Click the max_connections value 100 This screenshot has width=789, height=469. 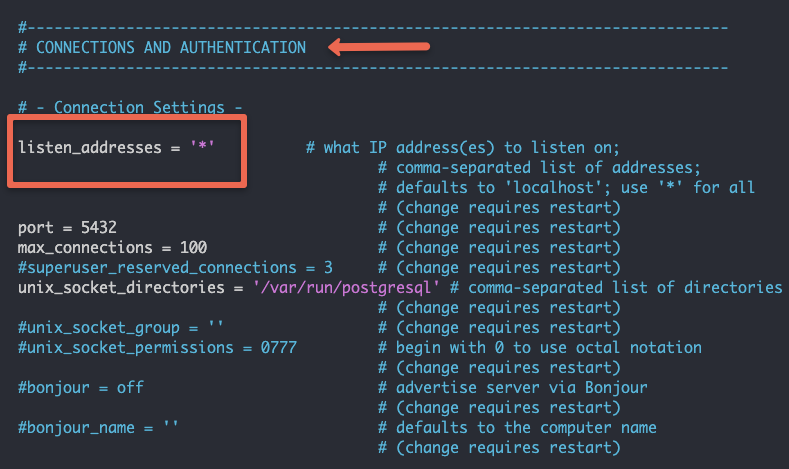193,248
